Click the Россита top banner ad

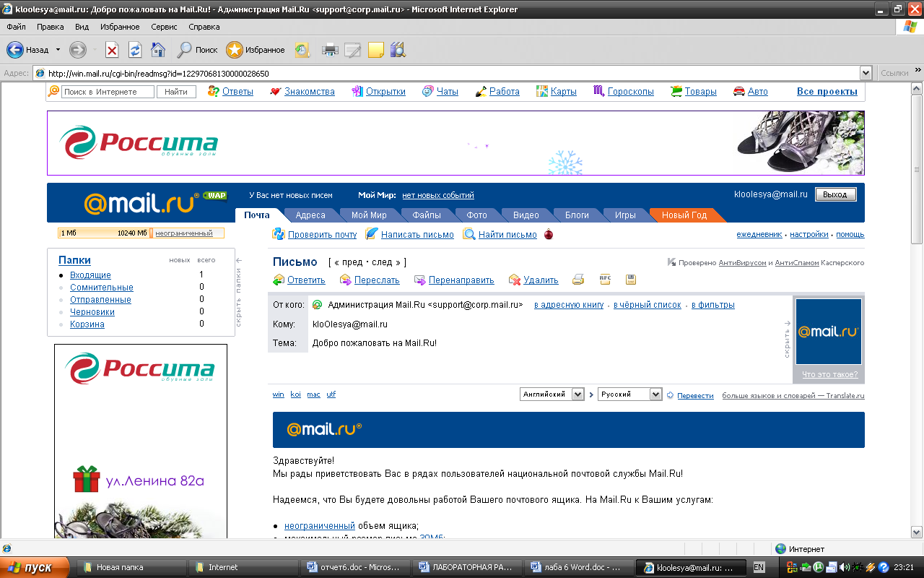click(x=456, y=143)
